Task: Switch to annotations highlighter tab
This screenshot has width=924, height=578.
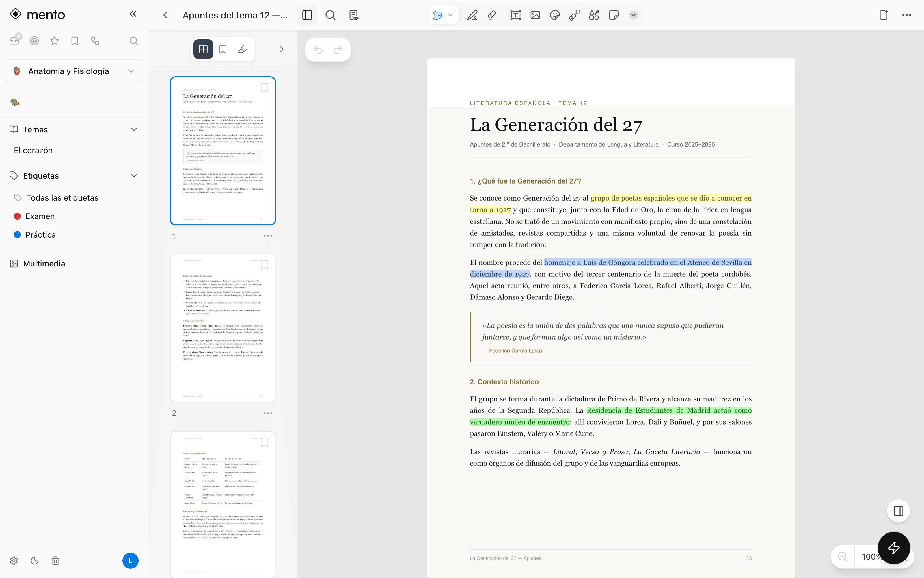Action: tap(243, 49)
